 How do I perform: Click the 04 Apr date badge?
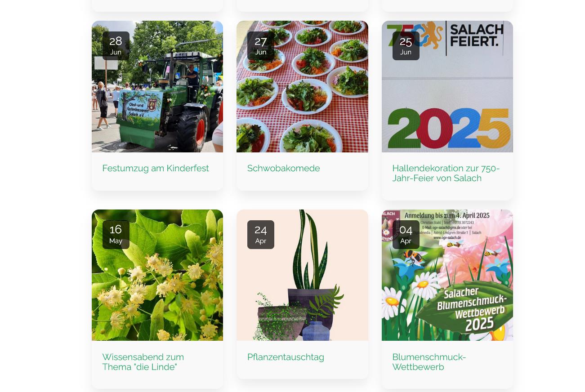(x=406, y=235)
